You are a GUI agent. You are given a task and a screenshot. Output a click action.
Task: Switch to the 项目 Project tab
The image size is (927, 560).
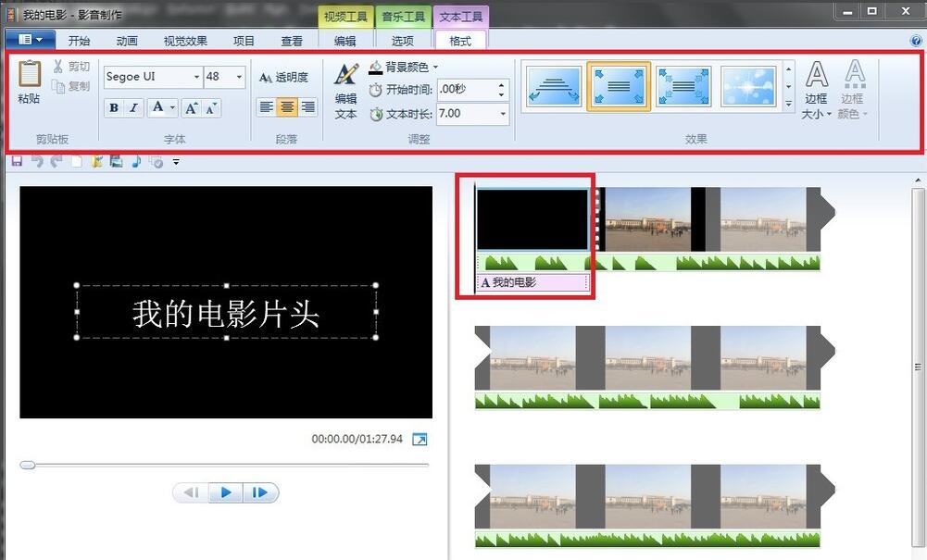click(243, 41)
